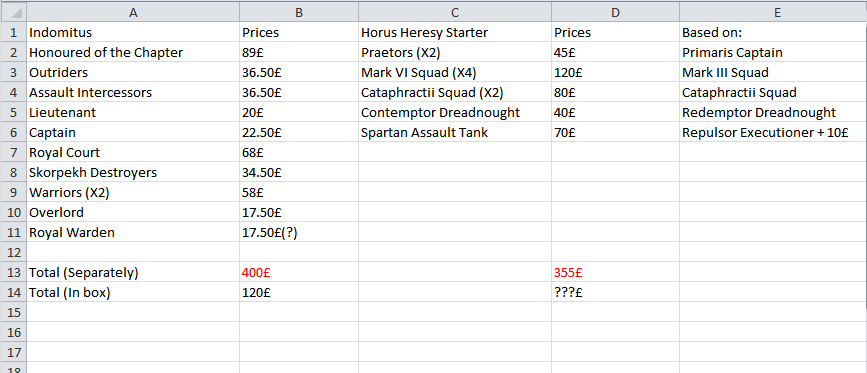The height and width of the screenshot is (373, 867).
Task: Select the ???£ cell
Action: (x=615, y=292)
